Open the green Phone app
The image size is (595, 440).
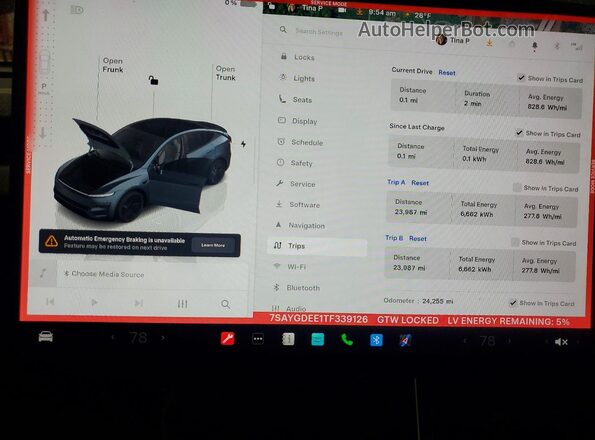tap(347, 339)
